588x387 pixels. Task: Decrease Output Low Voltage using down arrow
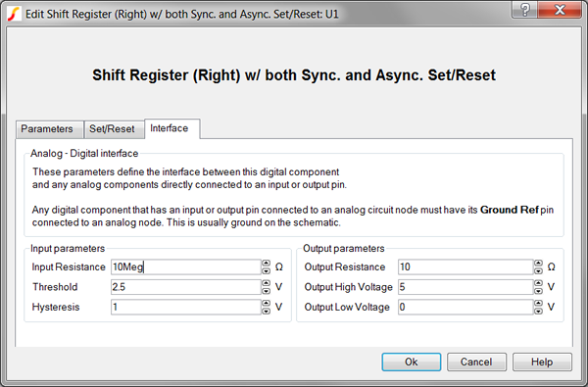click(538, 311)
